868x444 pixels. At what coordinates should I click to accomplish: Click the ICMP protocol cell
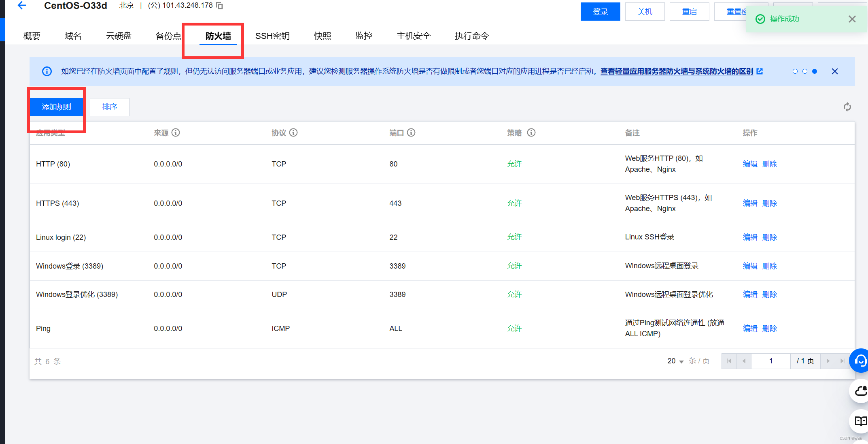pos(280,329)
